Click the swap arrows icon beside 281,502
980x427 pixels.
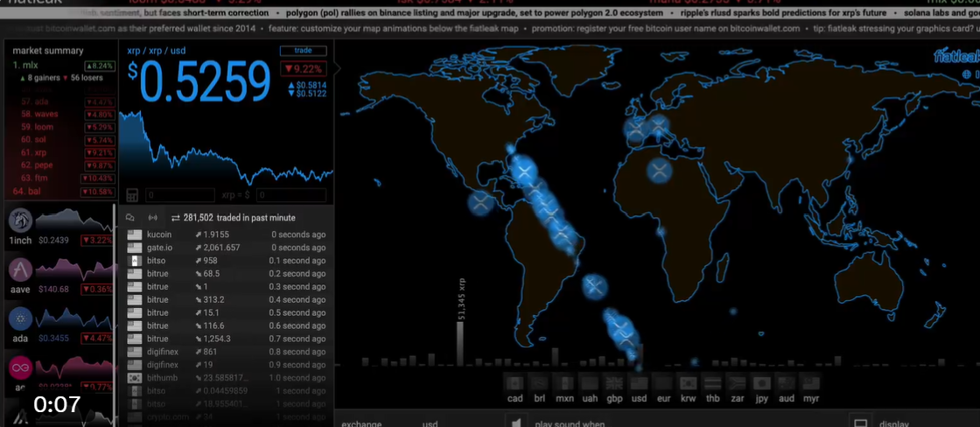point(176,218)
